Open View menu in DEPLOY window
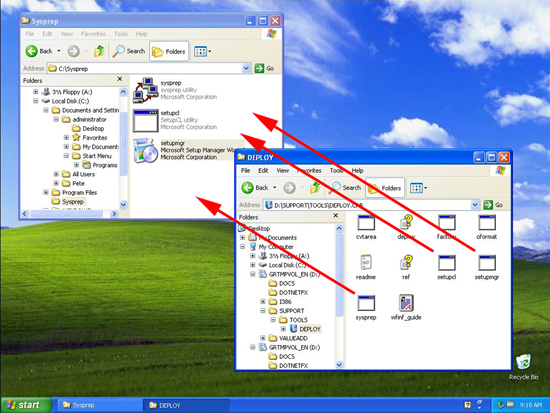Image resolution: width=550 pixels, height=413 pixels. (282, 171)
